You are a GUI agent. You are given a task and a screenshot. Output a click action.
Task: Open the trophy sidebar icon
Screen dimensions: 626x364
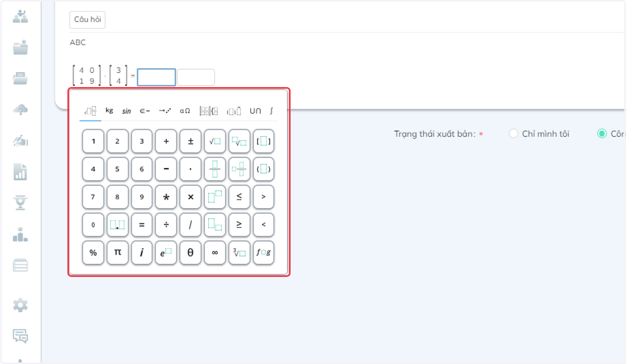click(20, 203)
